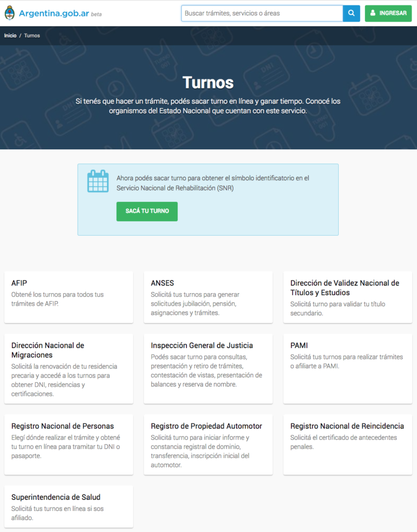This screenshot has width=417, height=532.
Task: Open the AFIP turnos card
Action: (x=68, y=297)
